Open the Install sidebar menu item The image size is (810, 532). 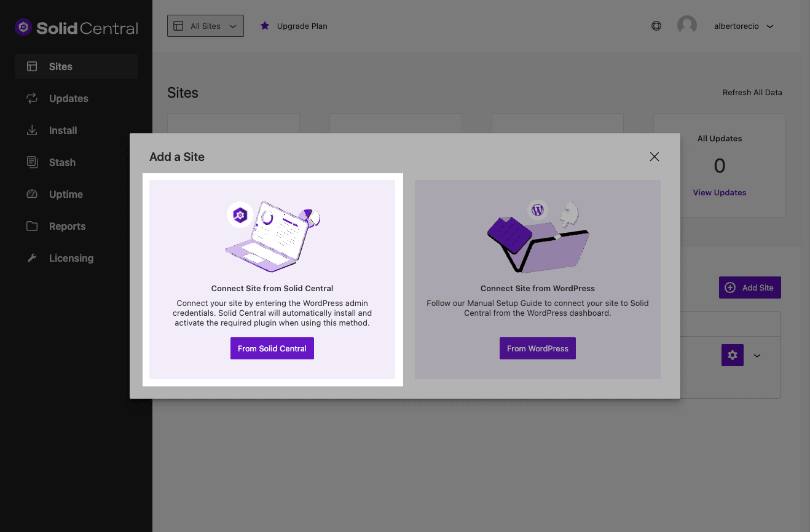[76, 130]
